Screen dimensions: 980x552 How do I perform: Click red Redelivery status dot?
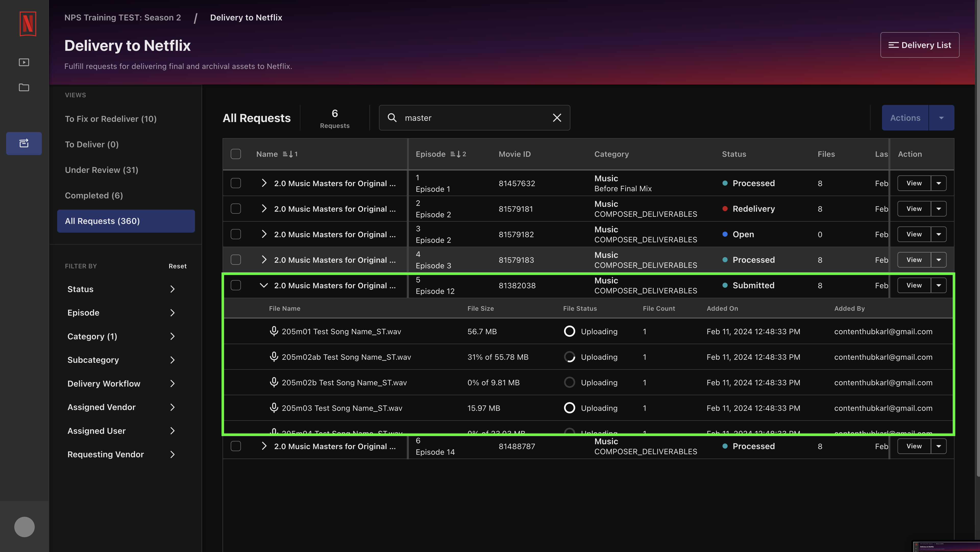tap(725, 209)
